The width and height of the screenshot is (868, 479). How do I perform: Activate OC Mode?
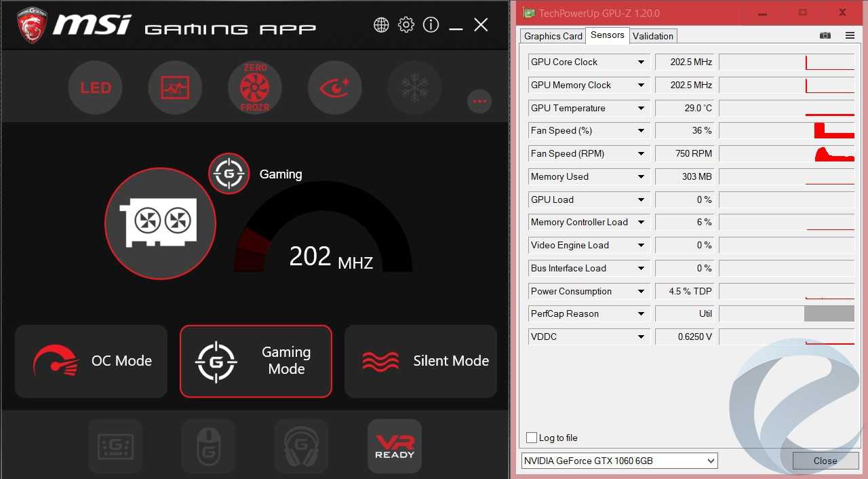[91, 361]
